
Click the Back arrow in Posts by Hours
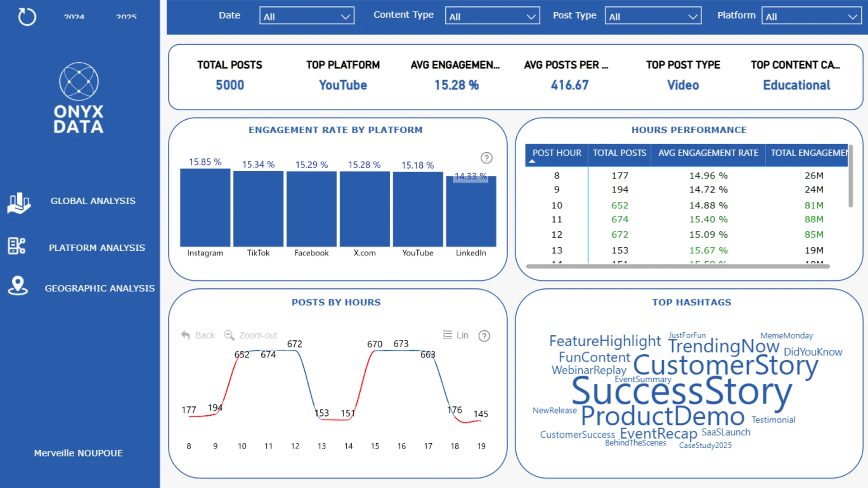186,335
